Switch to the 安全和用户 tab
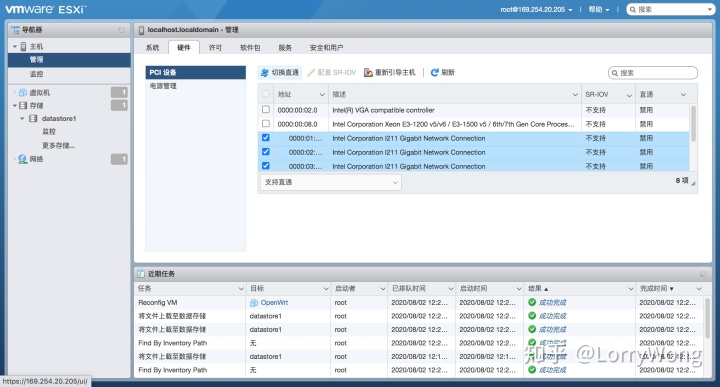The height and width of the screenshot is (387, 720). pos(326,48)
